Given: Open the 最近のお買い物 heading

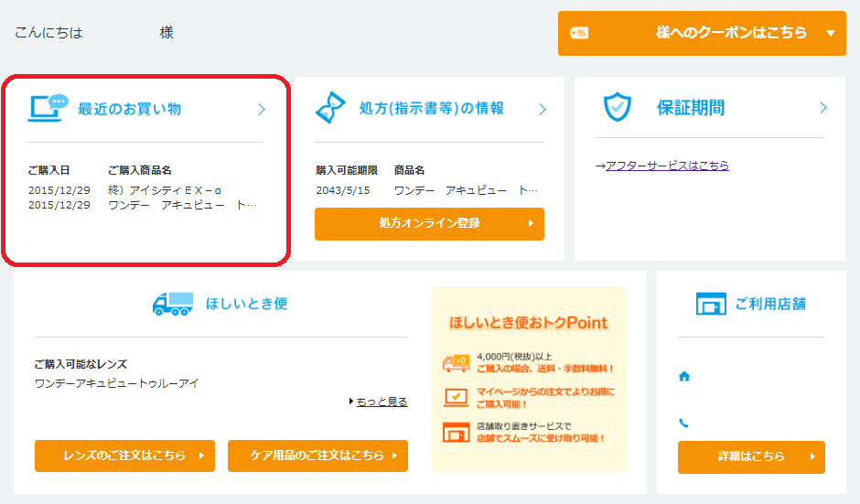Looking at the screenshot, I should pos(129,109).
